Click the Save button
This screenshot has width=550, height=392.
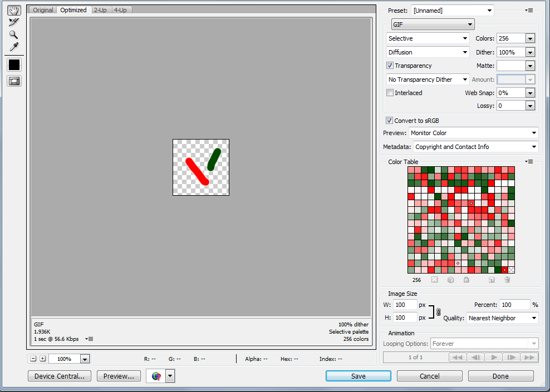(359, 376)
